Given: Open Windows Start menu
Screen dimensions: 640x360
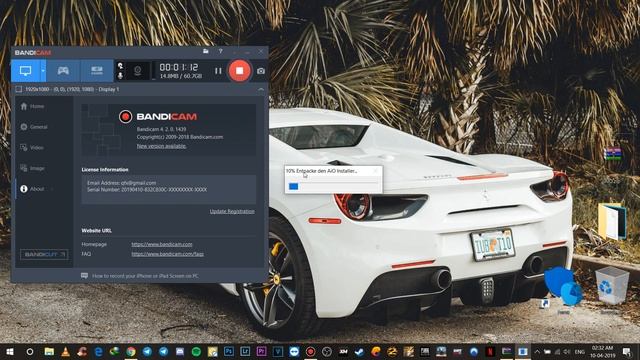Looking at the screenshot, I should click(10, 351).
